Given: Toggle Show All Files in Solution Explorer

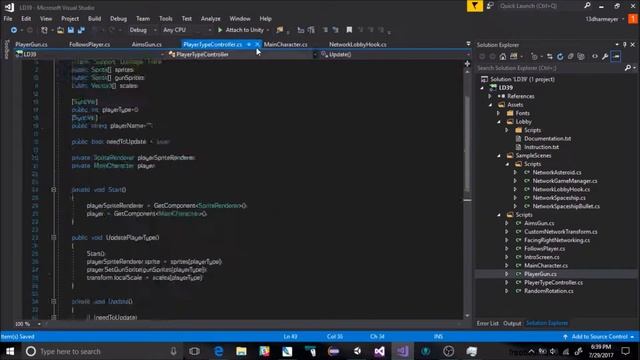Looking at the screenshot, I should tap(581, 57).
